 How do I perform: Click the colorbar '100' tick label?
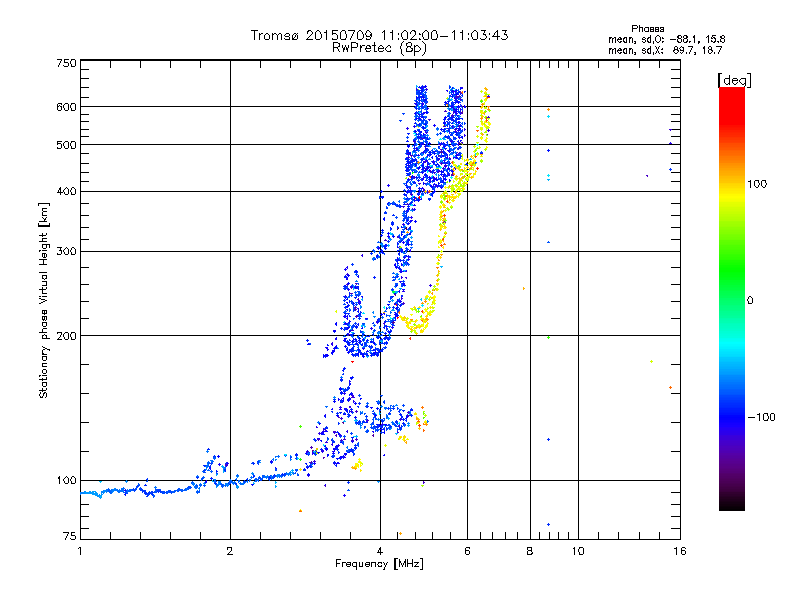click(x=757, y=184)
